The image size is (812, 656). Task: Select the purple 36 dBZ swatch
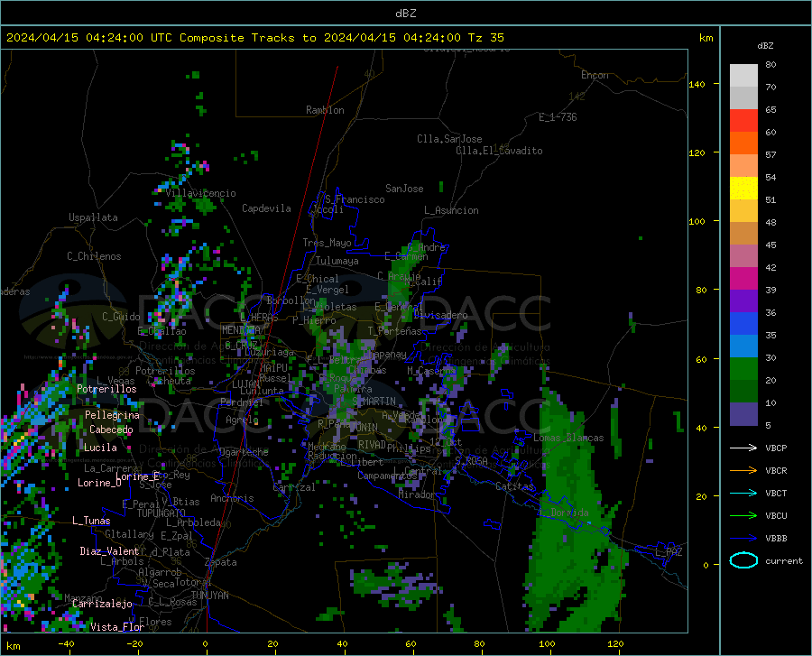[x=743, y=300]
